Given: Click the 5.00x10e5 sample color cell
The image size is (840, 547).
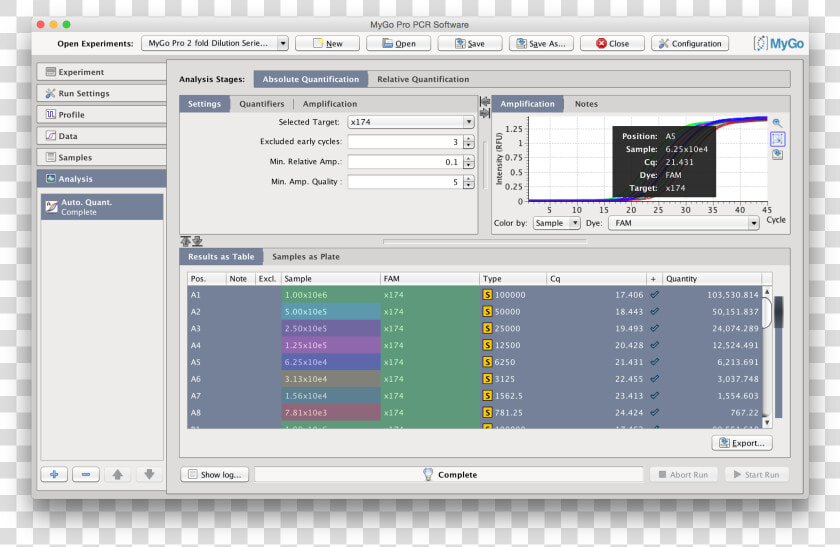Looking at the screenshot, I should 331,312.
